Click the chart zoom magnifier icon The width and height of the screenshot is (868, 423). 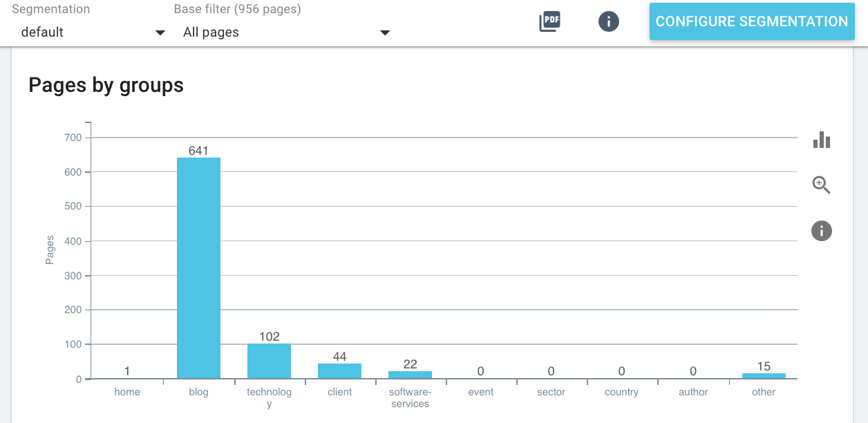click(x=821, y=185)
